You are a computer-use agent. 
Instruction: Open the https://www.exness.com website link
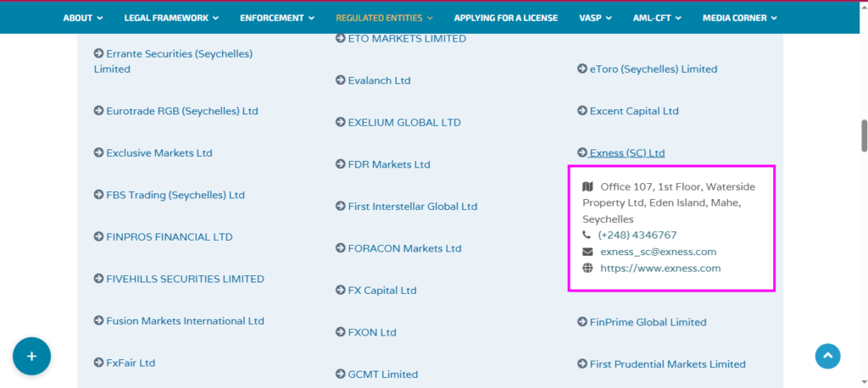coord(660,269)
